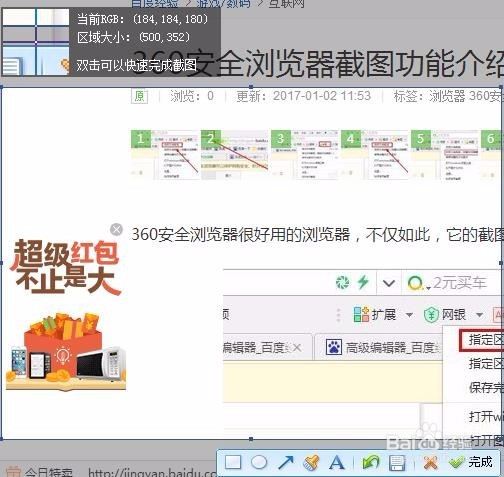Close the 编辑器_百度 tab
The height and width of the screenshot is (477, 504).
(x=297, y=348)
